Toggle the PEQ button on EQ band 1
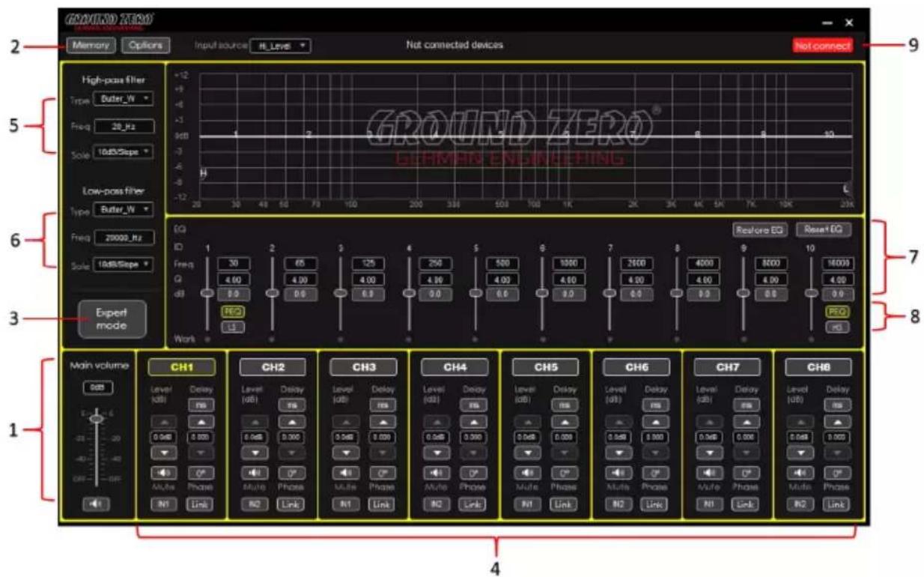This screenshot has height=577, width=924. point(232,311)
